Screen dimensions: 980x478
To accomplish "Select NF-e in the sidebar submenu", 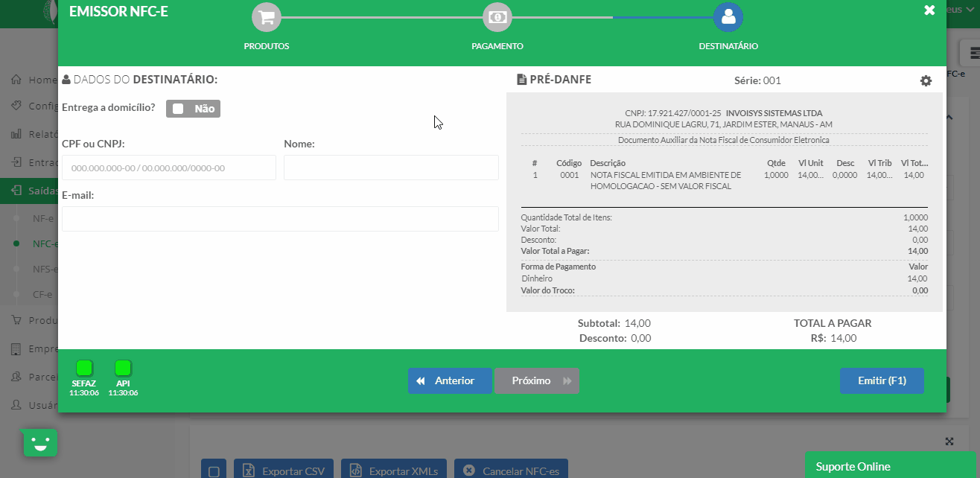I will pyautogui.click(x=43, y=219).
